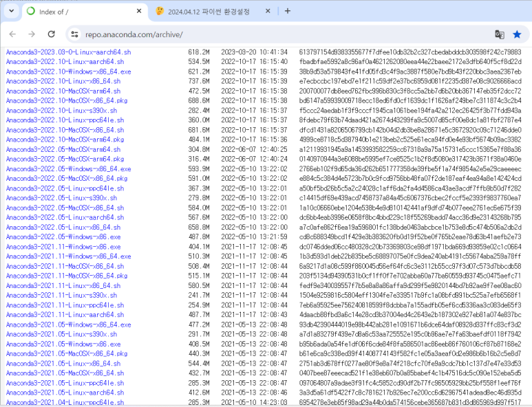Follow Anaconda3-2021.05-Linux-x86_64.sh link
The width and height of the screenshot is (532, 407).
pyautogui.click(x=63, y=364)
